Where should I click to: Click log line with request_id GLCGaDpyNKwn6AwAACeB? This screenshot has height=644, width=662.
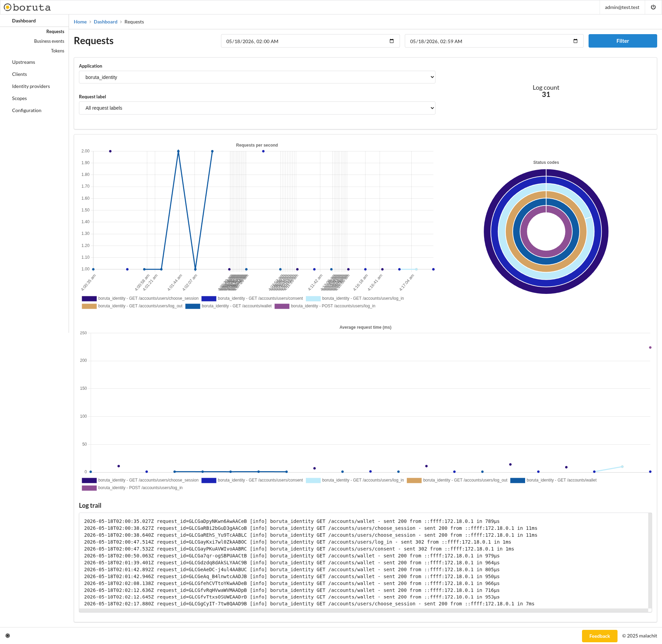coord(292,521)
